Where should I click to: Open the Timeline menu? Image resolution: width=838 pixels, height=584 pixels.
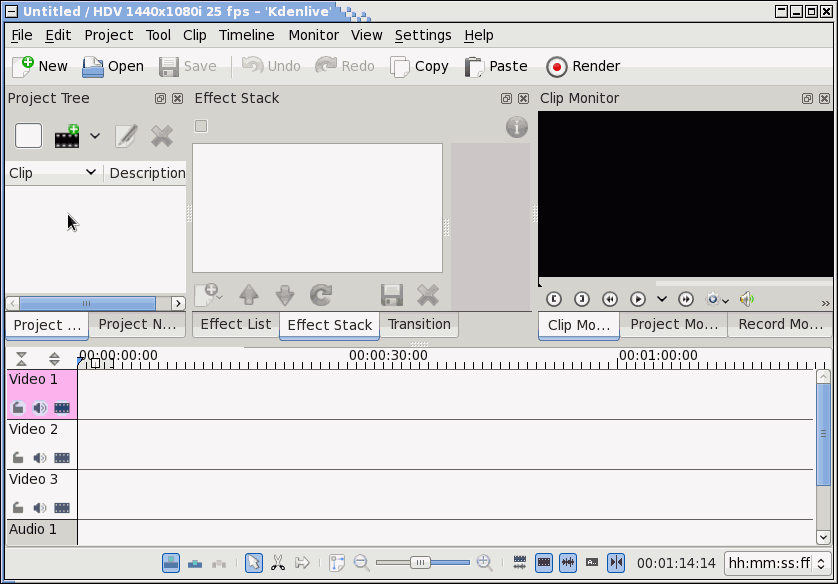pyautogui.click(x=246, y=35)
